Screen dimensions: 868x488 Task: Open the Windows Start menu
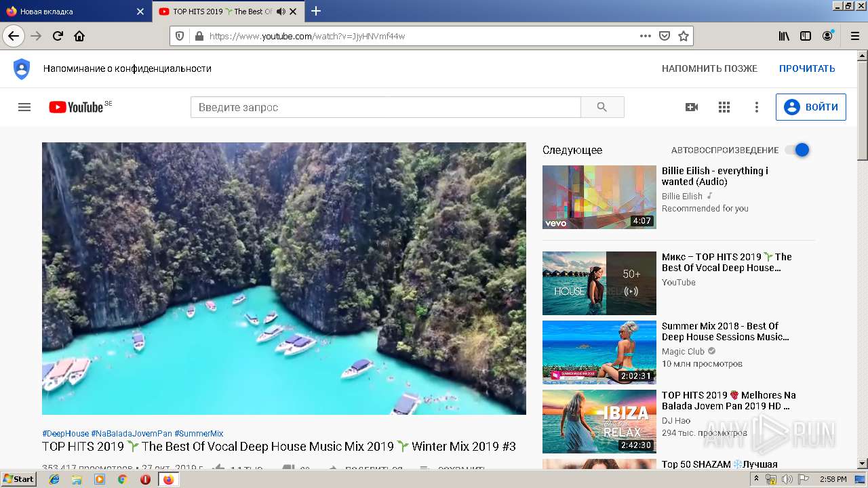coord(18,479)
